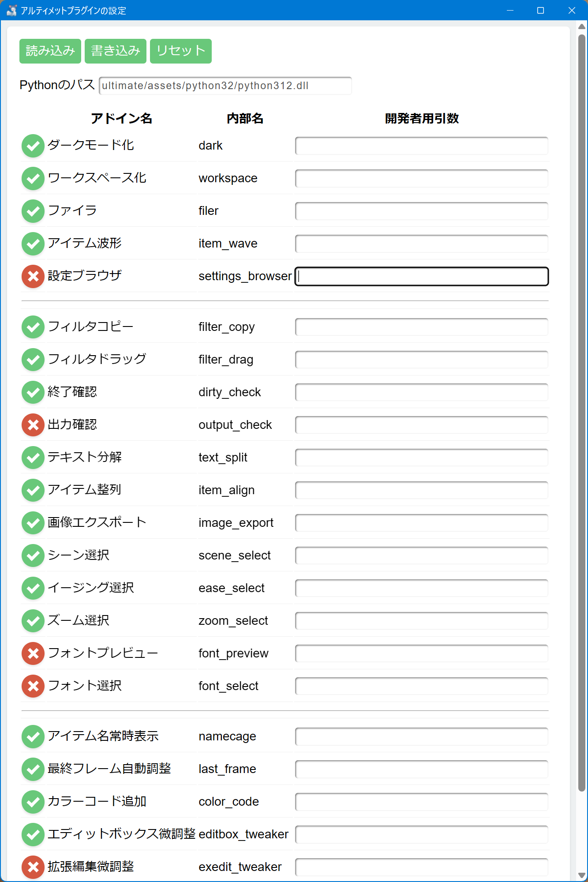Click the argument field for dirty_check
This screenshot has height=882, width=588.
pyautogui.click(x=422, y=392)
